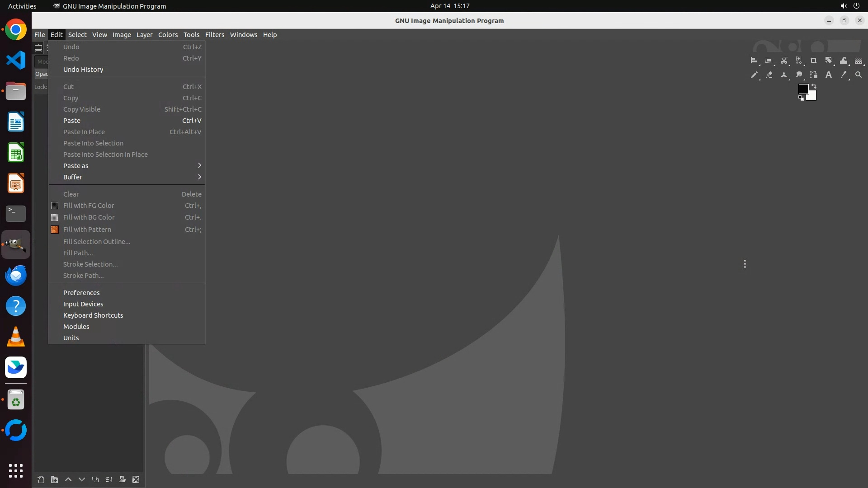The width and height of the screenshot is (868, 488).
Task: Click Keyboard Shortcuts entry
Action: pos(93,315)
